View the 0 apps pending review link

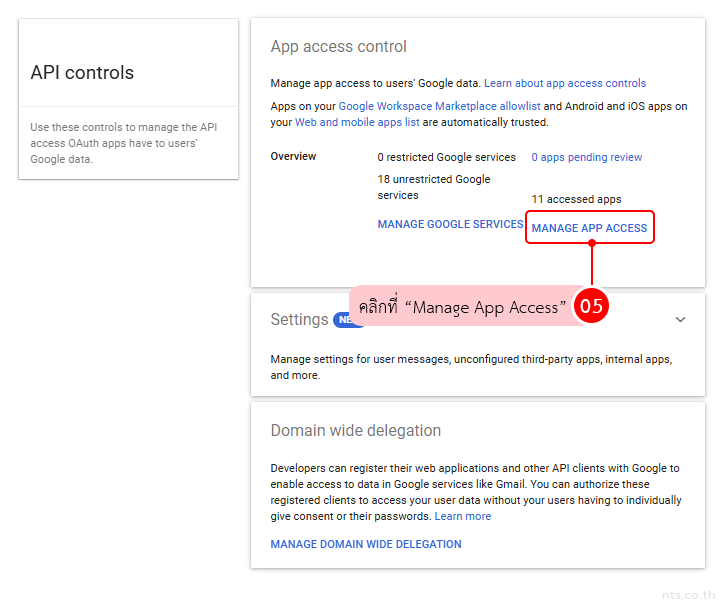(586, 157)
